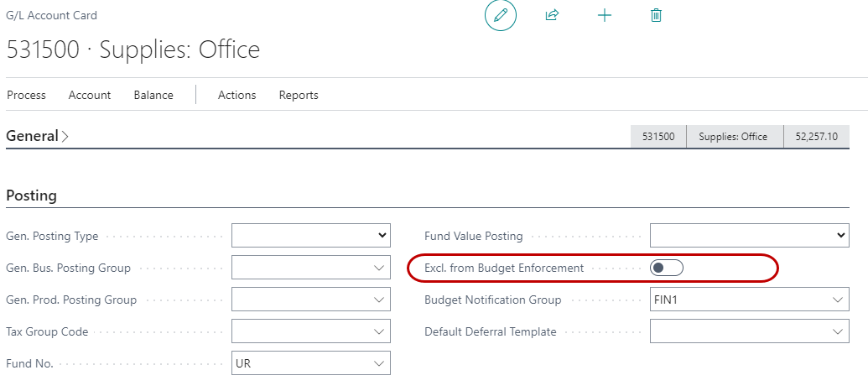868x391 pixels.
Task: Open Gen. Prod. Posting Group dropdown
Action: 379,300
